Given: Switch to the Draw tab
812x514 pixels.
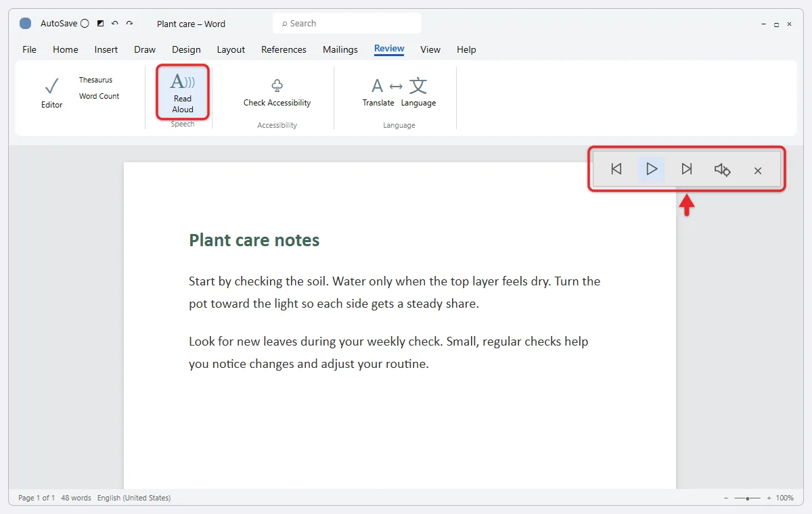Looking at the screenshot, I should click(x=145, y=49).
